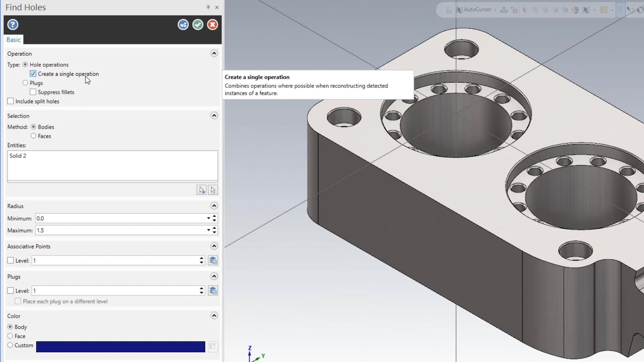Click the AutoCursor tool icon

[460, 10]
